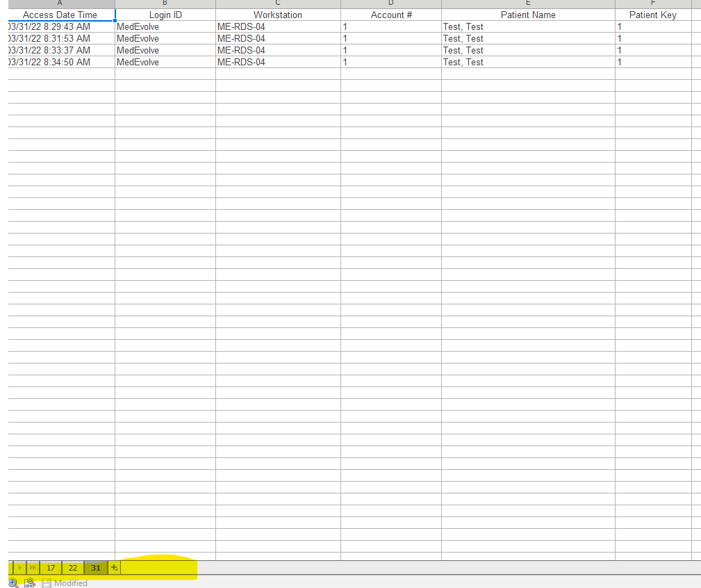Select column E header

click(x=528, y=3)
